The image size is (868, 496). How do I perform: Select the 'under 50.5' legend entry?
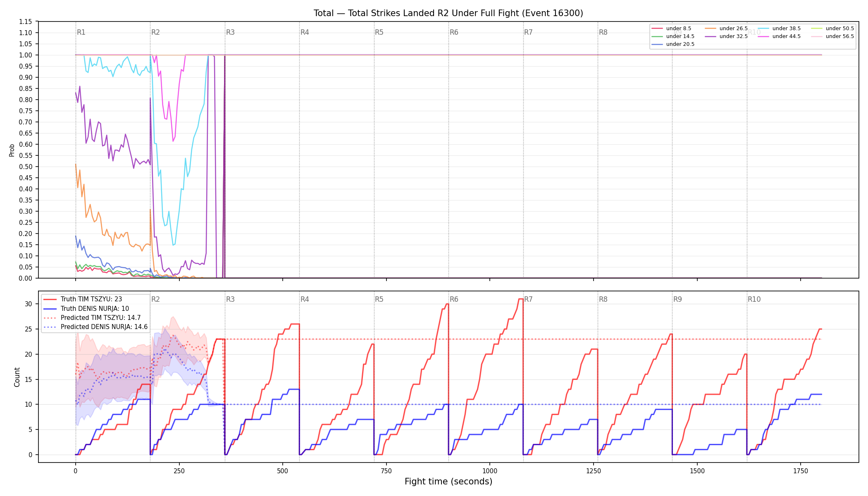point(832,29)
